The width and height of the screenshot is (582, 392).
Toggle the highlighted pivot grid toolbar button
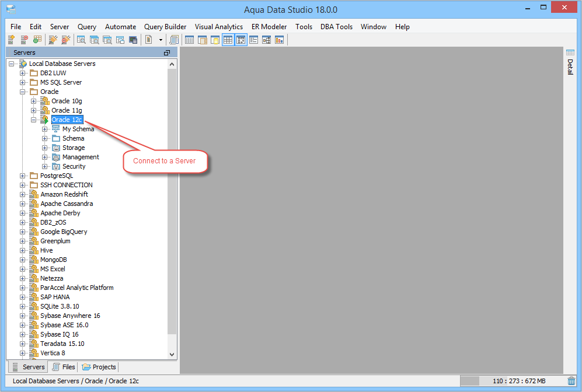(x=241, y=40)
